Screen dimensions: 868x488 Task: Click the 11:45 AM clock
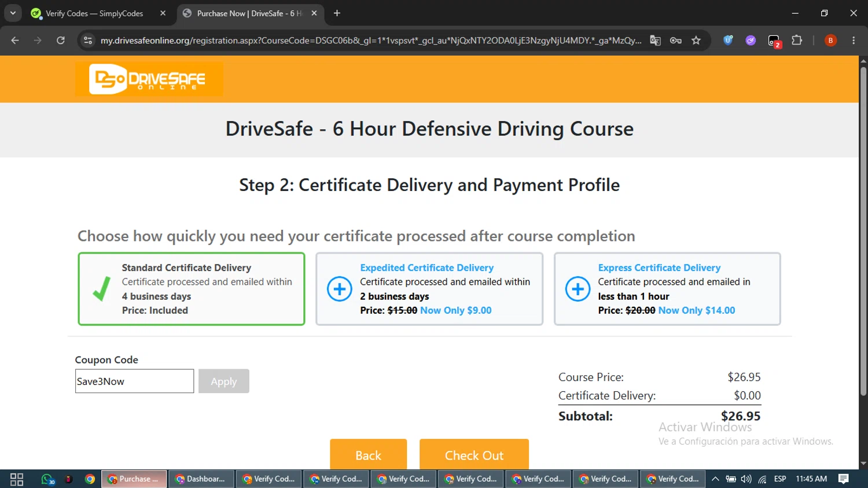811,479
